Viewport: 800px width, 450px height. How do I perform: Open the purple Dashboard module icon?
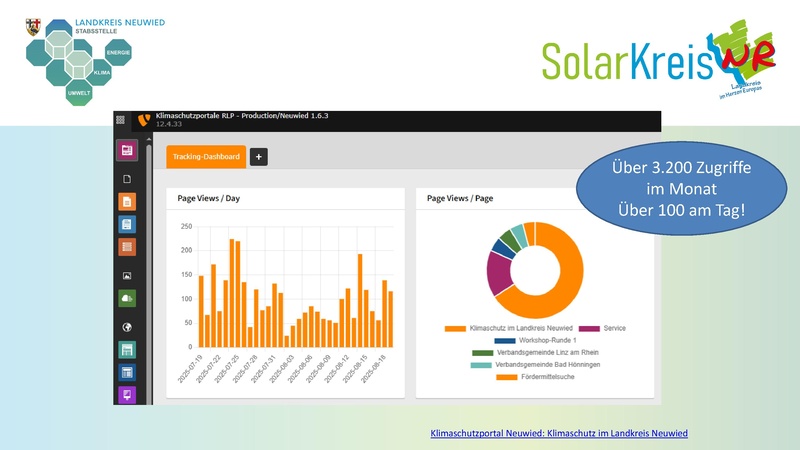point(127,151)
